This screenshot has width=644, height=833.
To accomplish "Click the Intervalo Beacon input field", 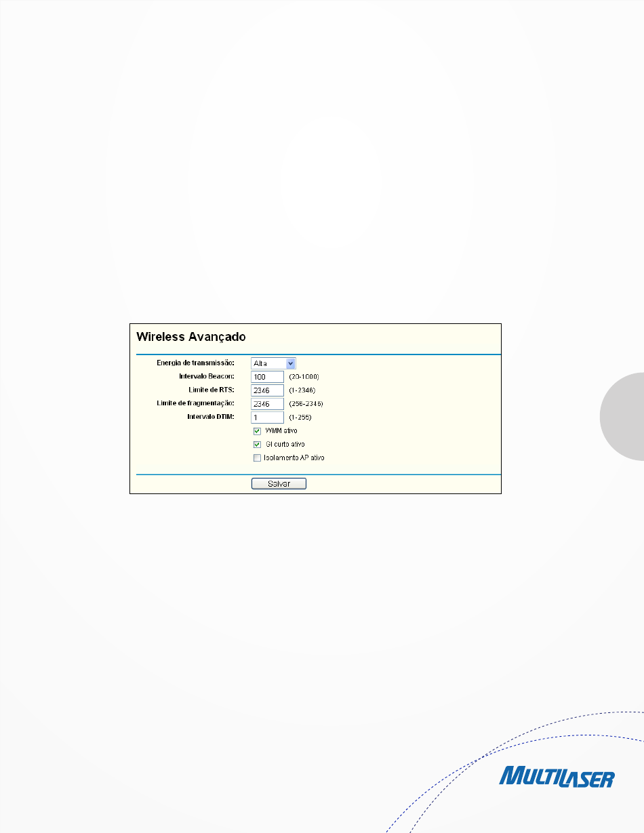I will (267, 377).
